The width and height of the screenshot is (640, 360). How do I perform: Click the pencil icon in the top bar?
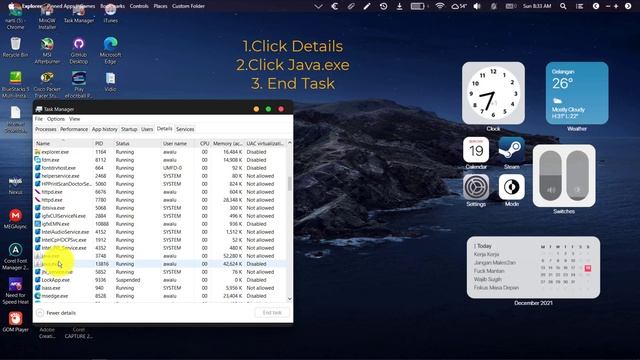click(x=367, y=6)
